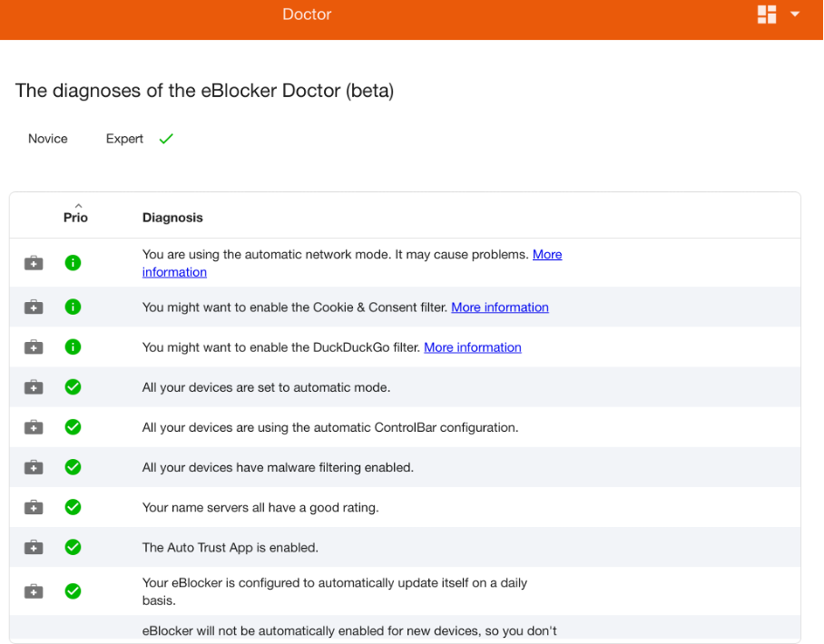This screenshot has width=824, height=644.
Task: Select the Novice diagnosis level
Action: point(48,139)
